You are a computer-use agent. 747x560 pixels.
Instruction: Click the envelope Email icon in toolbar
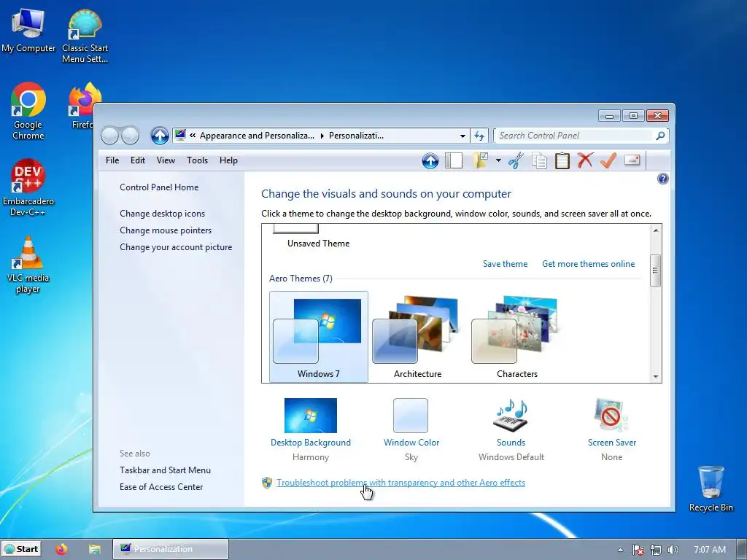click(632, 160)
